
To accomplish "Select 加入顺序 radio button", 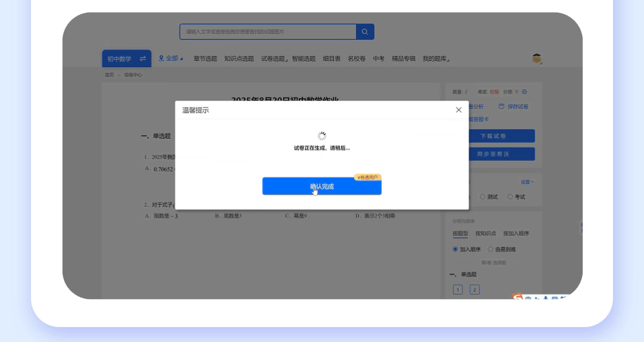I will pyautogui.click(x=456, y=249).
